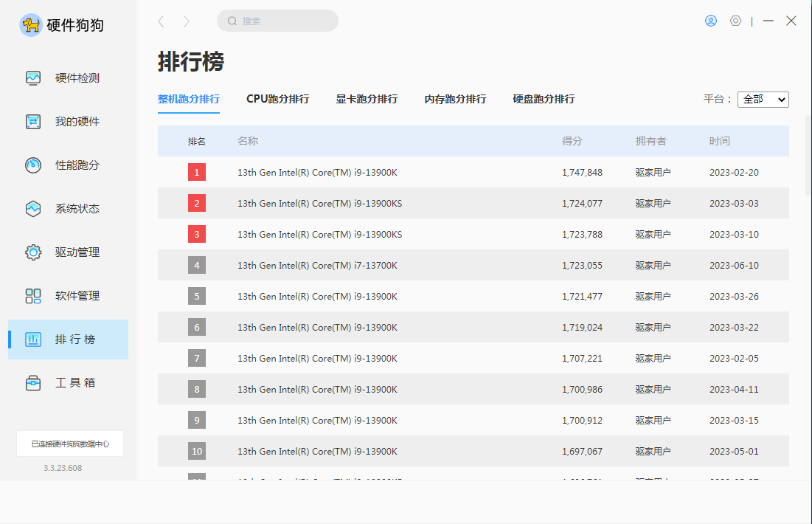Switch to CPU跑分排行 tab
The height and width of the screenshot is (524, 812).
click(x=277, y=99)
